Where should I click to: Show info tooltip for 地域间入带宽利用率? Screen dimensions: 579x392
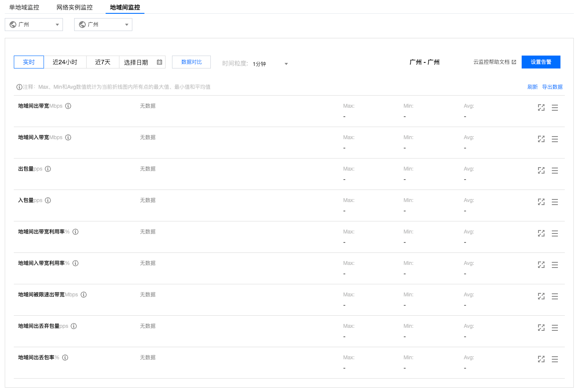[x=75, y=263]
